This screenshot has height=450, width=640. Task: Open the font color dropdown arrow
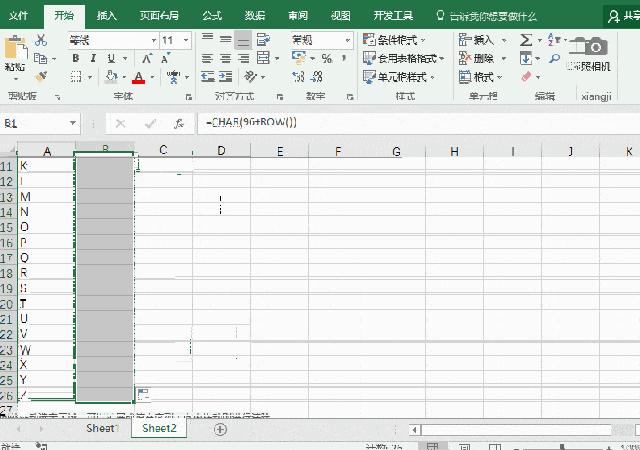pyautogui.click(x=153, y=77)
